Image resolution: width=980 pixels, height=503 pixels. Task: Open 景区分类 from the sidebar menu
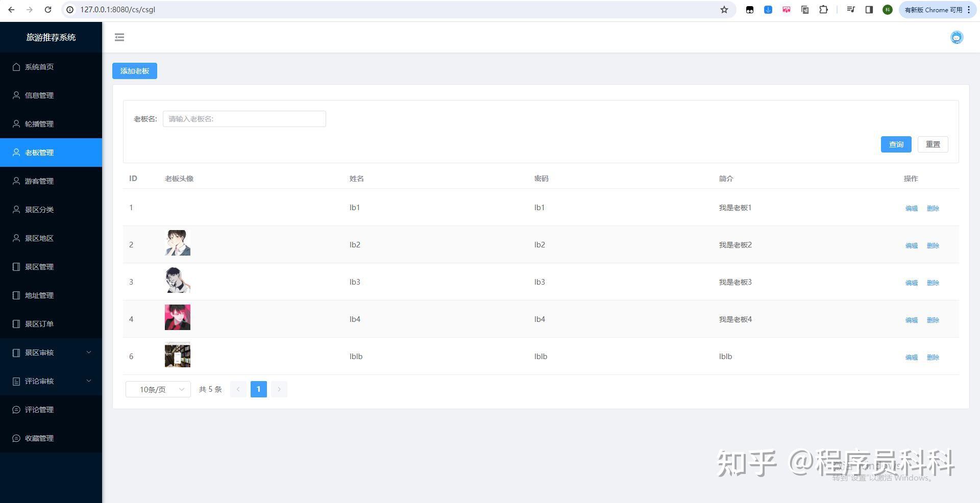(x=38, y=210)
